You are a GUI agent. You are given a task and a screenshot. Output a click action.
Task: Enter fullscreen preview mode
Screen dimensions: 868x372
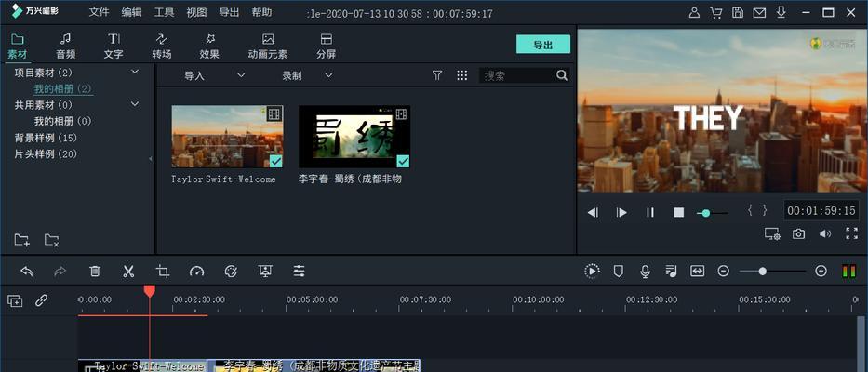pyautogui.click(x=851, y=233)
